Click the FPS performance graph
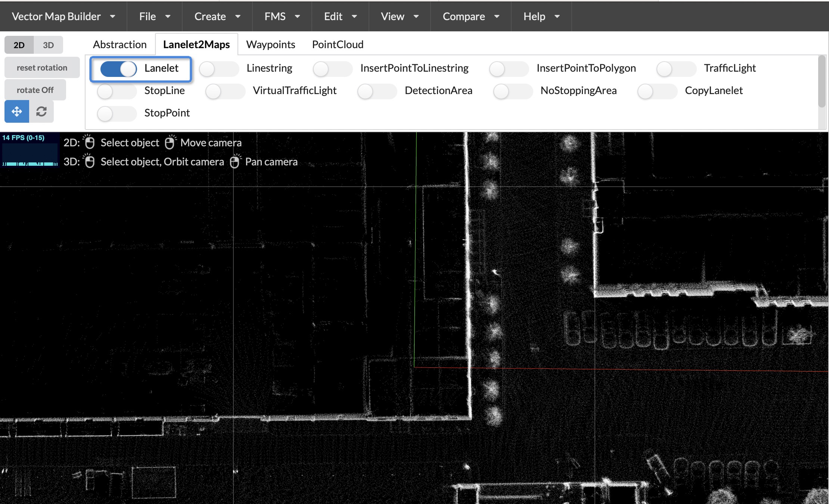 tap(30, 151)
